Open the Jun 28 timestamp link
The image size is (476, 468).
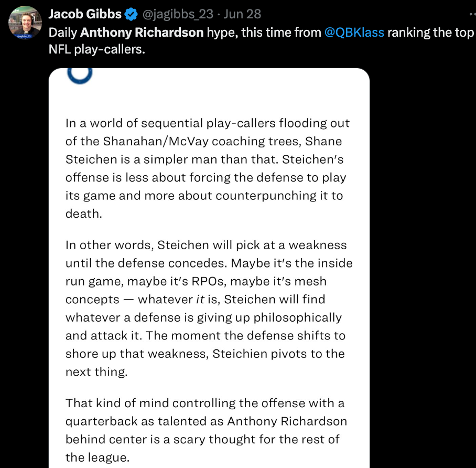242,14
